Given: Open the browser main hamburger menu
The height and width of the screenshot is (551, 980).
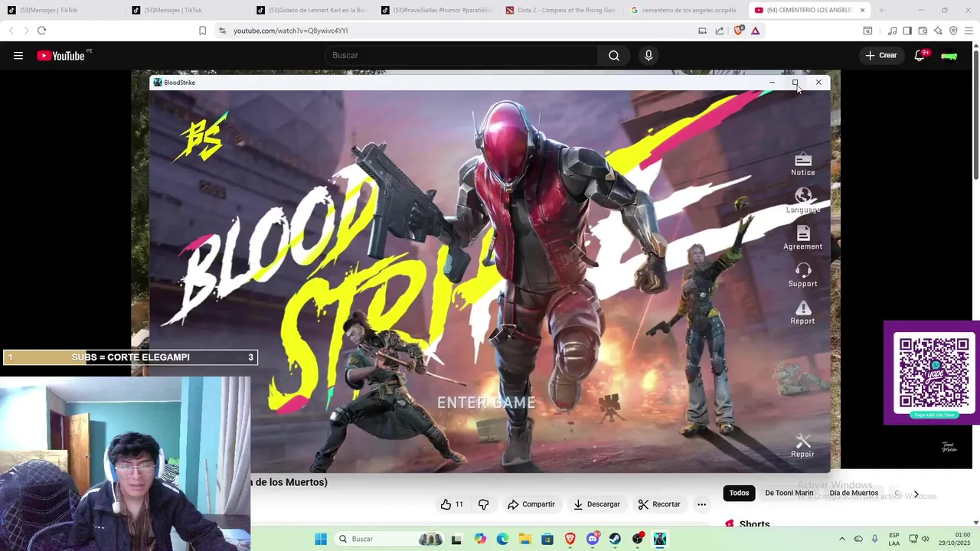Looking at the screenshot, I should tap(969, 31).
